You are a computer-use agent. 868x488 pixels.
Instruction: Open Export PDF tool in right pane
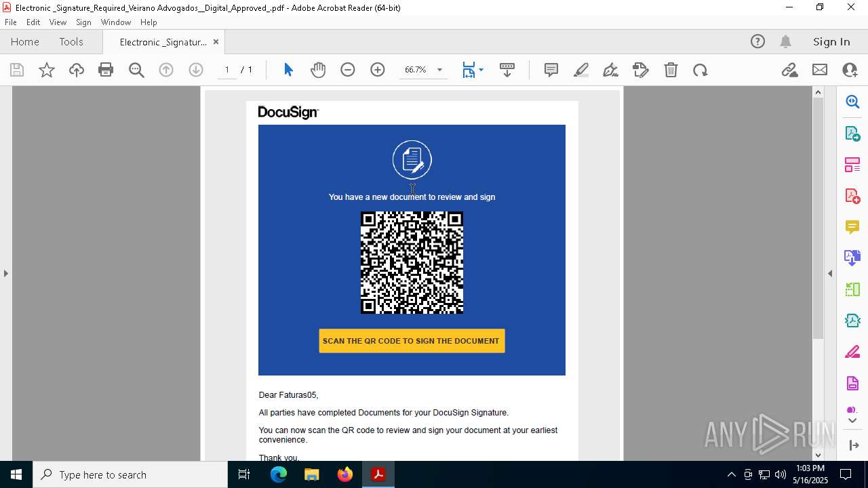click(852, 134)
